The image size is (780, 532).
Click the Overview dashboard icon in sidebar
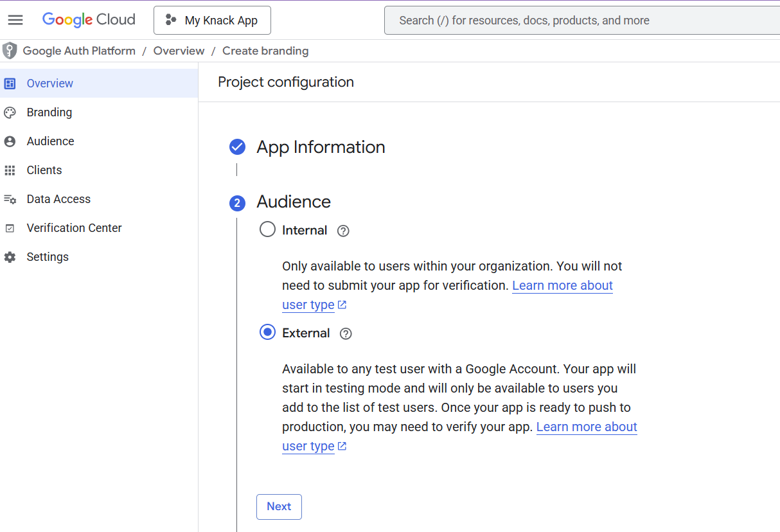coord(10,84)
